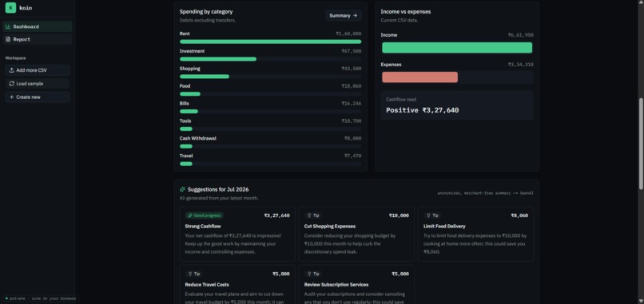Open the Summary view
Viewport: 644px width, 304px height.
pos(344,16)
